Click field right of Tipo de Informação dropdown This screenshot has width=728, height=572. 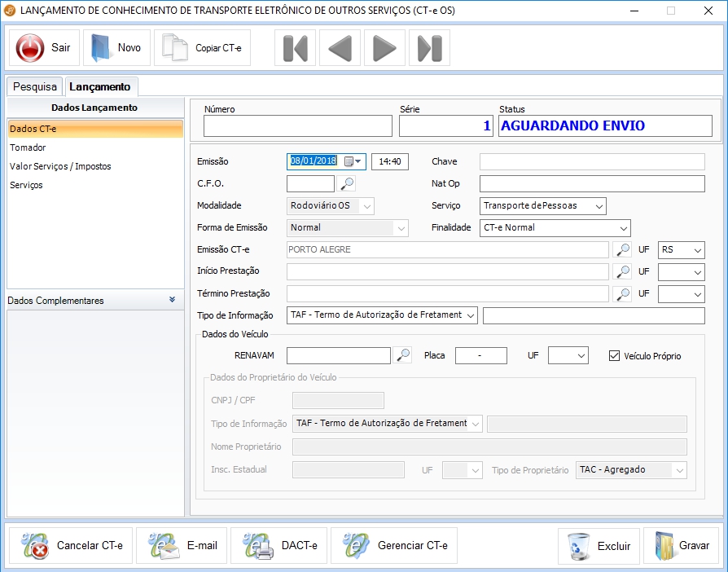pyautogui.click(x=594, y=315)
